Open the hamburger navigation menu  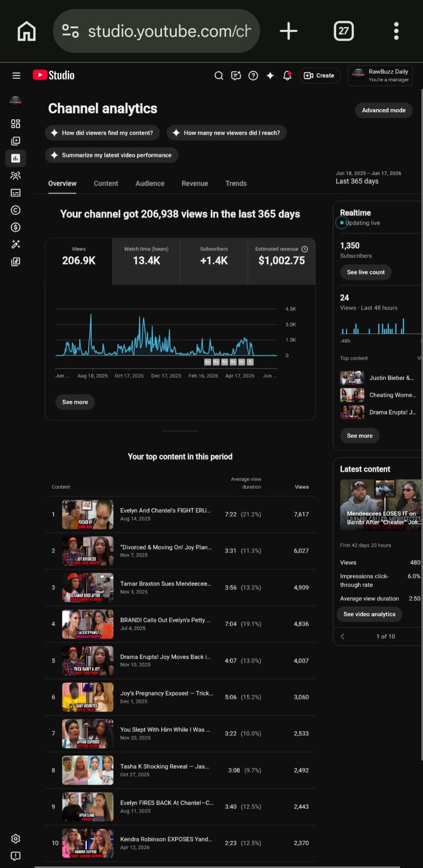point(16,75)
